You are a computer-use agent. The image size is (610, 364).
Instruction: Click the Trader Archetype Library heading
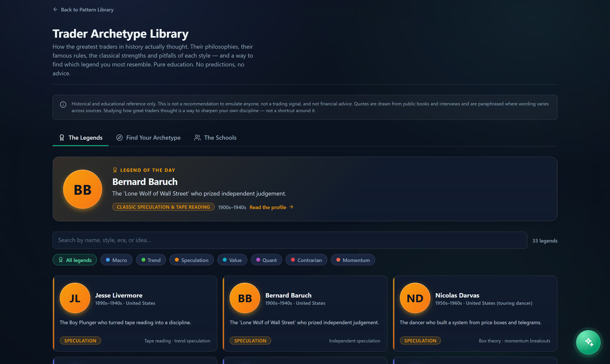coord(120,34)
